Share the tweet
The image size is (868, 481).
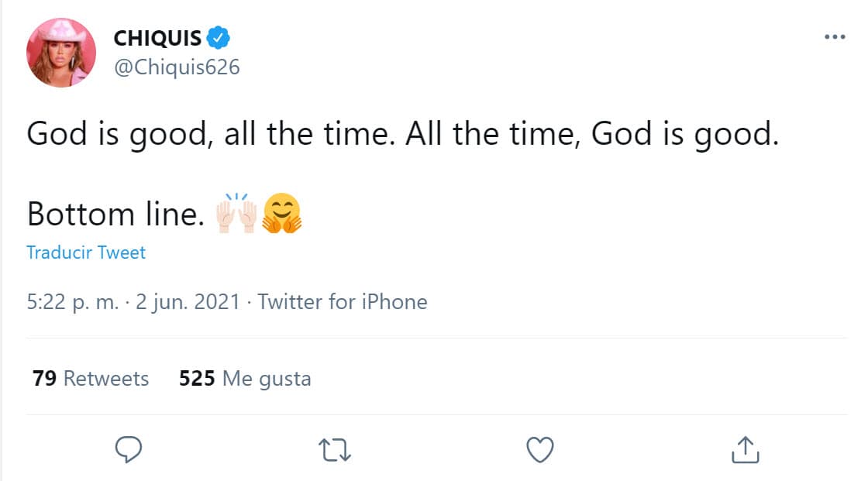744,448
